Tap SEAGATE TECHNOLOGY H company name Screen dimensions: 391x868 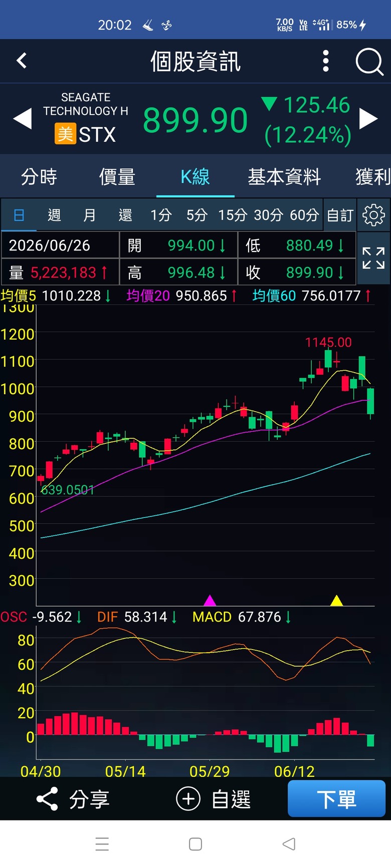86,104
